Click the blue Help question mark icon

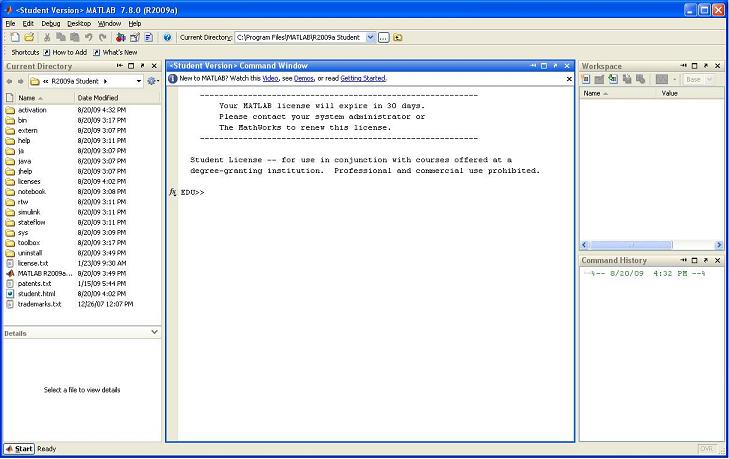pos(167,37)
